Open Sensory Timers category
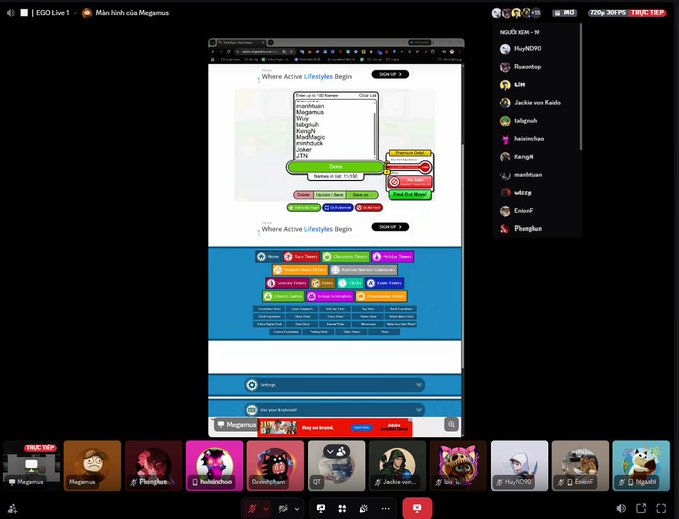The image size is (679, 519). pos(287,283)
